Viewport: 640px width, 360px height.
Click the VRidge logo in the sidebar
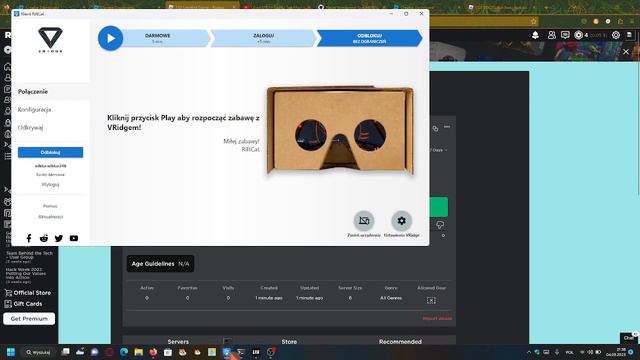tap(50, 40)
